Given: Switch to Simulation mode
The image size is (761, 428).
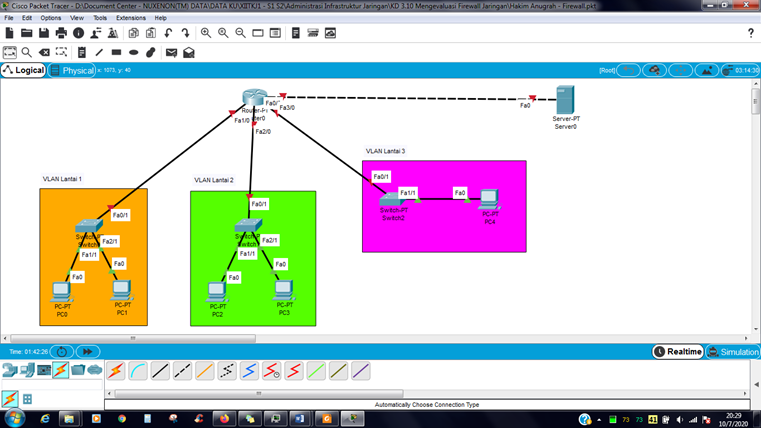Looking at the screenshot, I should click(x=733, y=352).
